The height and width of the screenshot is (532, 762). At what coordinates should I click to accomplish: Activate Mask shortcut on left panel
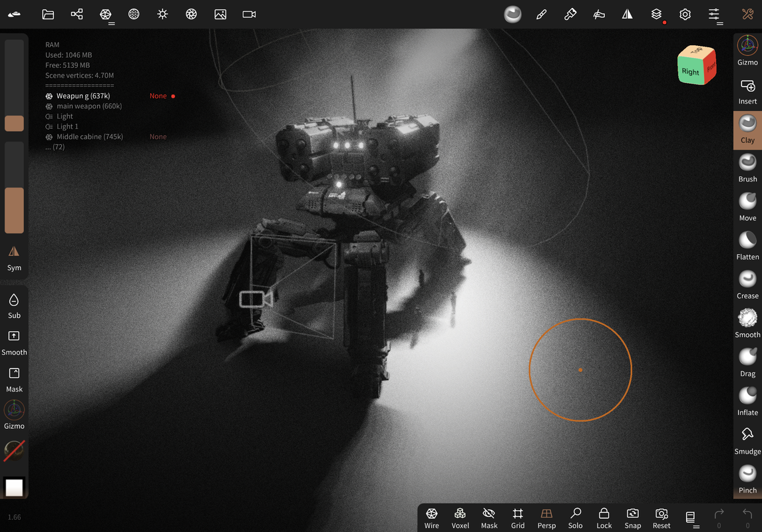14,380
